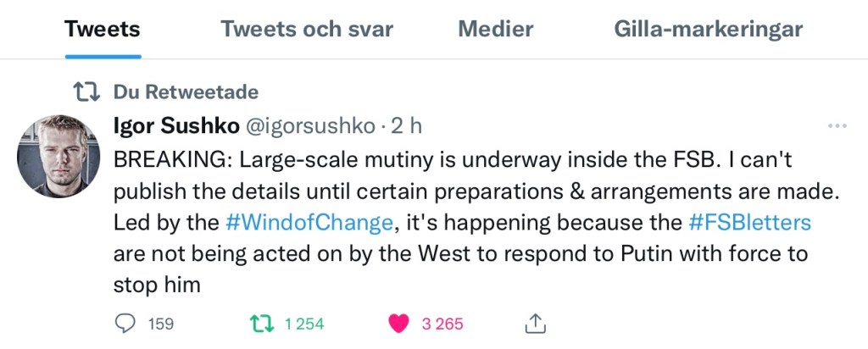
Task: Select the Medier tab
Action: (x=496, y=30)
